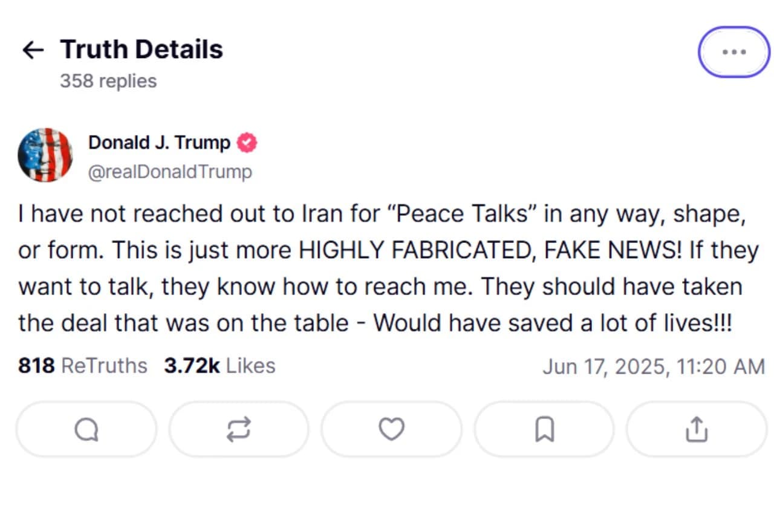Screen dimensions: 774x532
Task: Click the back arrow to return
Action: pyautogui.click(x=33, y=50)
